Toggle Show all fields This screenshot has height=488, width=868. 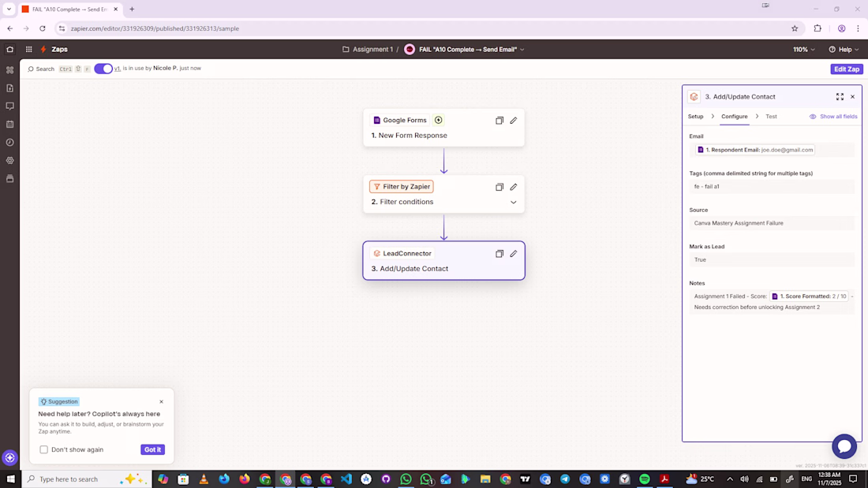(833, 117)
